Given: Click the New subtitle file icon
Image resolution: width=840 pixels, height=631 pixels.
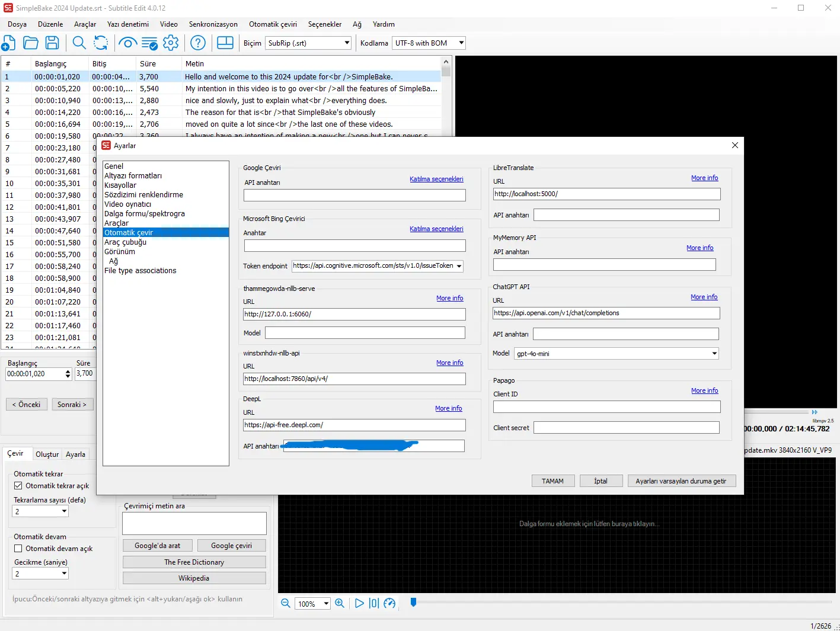Looking at the screenshot, I should (9, 43).
